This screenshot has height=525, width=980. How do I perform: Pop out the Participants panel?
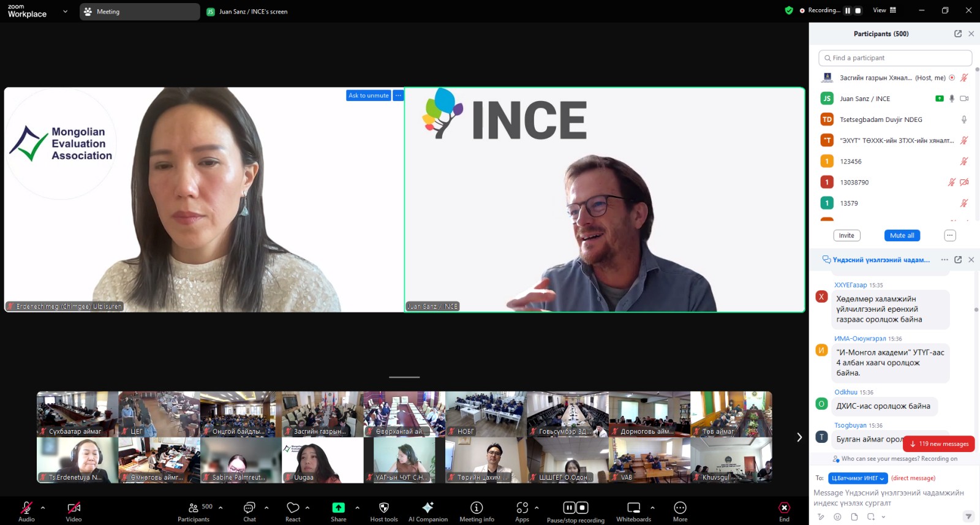pos(958,34)
